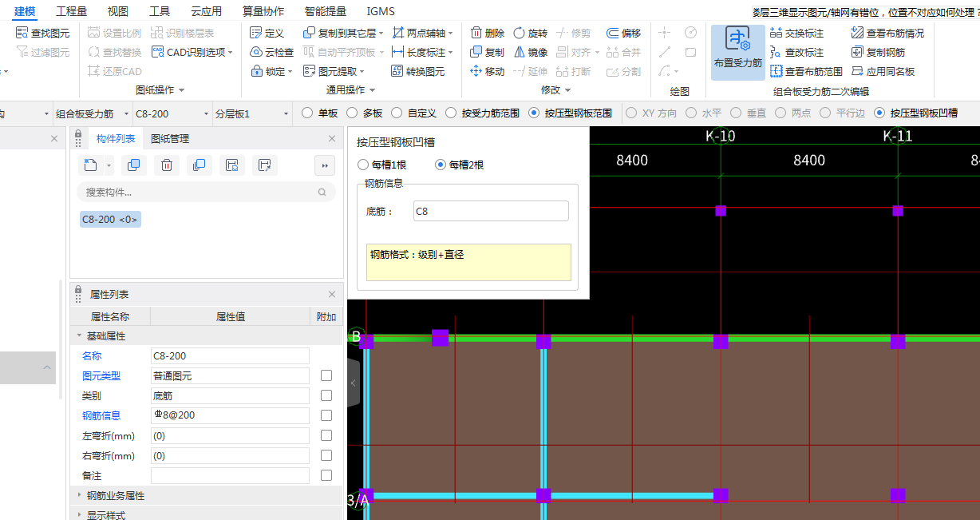Tick the 附加 checkbox for 类别
The height and width of the screenshot is (520, 980).
click(x=326, y=395)
